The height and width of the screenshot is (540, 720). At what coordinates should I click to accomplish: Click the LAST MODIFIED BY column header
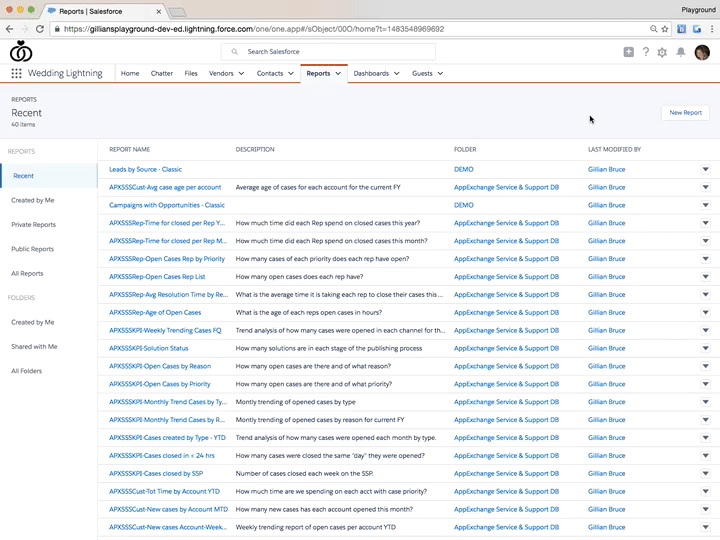614,150
